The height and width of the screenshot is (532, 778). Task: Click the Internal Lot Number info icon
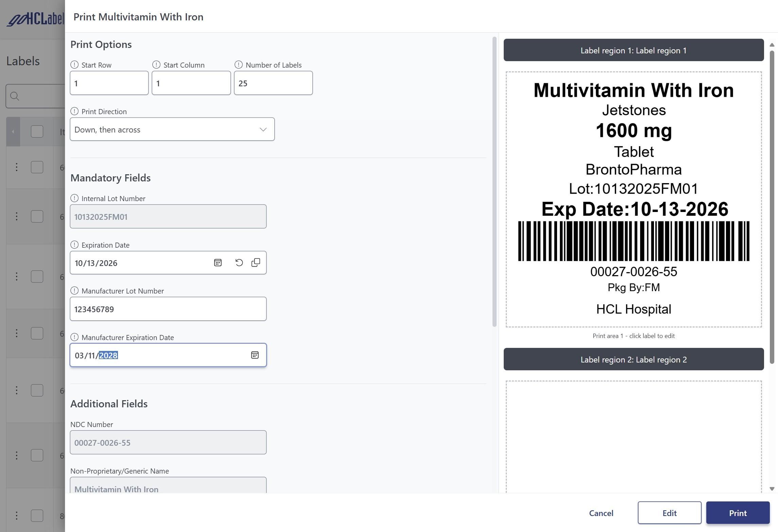(x=74, y=198)
